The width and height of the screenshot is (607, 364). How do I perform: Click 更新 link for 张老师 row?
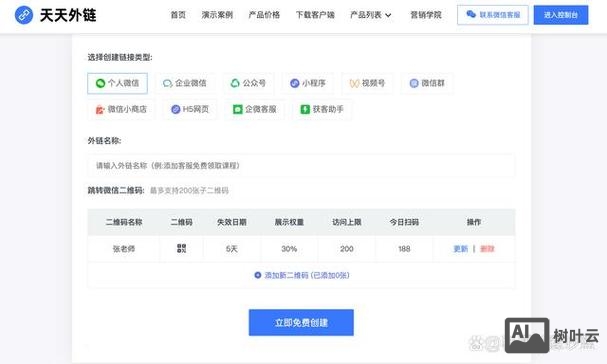461,249
